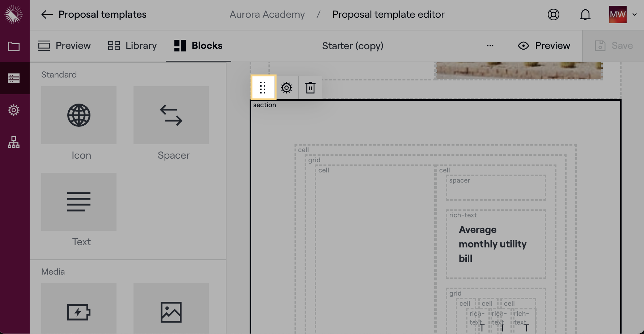Image resolution: width=644 pixels, height=334 pixels.
Task: Click the Aurora Academy breadcrumb link
Action: coord(267,14)
